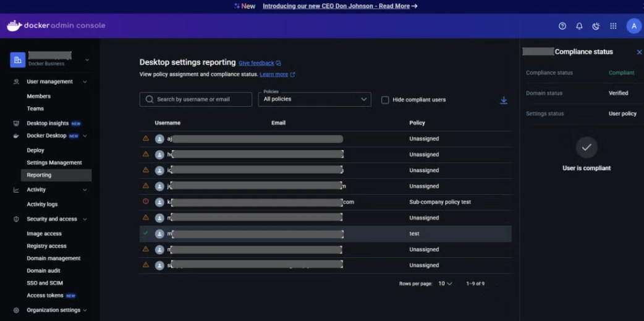Collapse the Activity section chevron
The width and height of the screenshot is (644, 321).
click(x=85, y=190)
